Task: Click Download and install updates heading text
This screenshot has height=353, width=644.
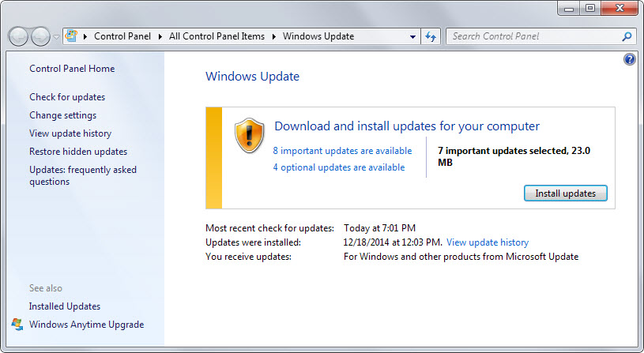Action: point(407,126)
